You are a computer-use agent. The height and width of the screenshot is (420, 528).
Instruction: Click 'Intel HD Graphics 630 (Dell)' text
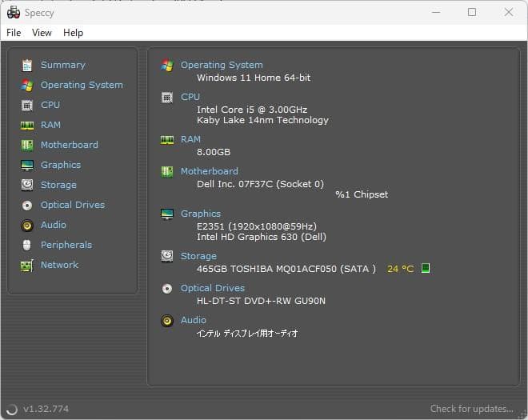click(x=262, y=237)
